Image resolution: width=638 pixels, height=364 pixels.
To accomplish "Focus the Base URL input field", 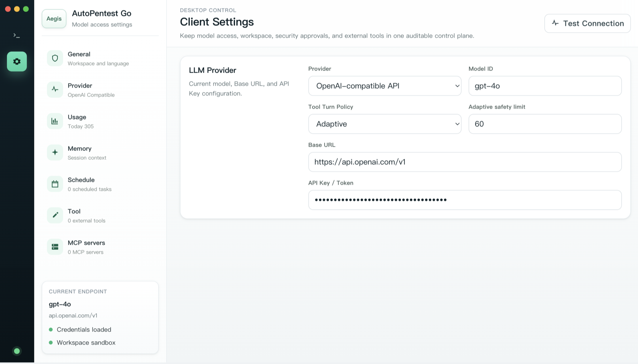I will (465, 162).
